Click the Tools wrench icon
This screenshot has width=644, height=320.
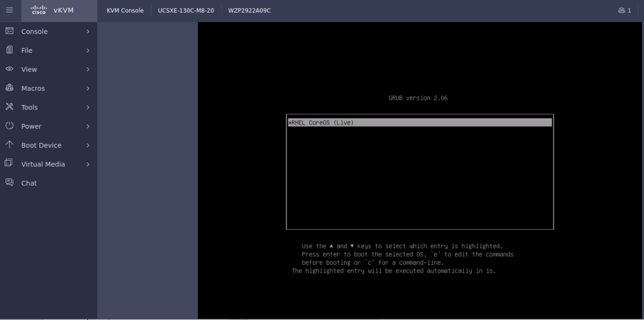pos(9,107)
